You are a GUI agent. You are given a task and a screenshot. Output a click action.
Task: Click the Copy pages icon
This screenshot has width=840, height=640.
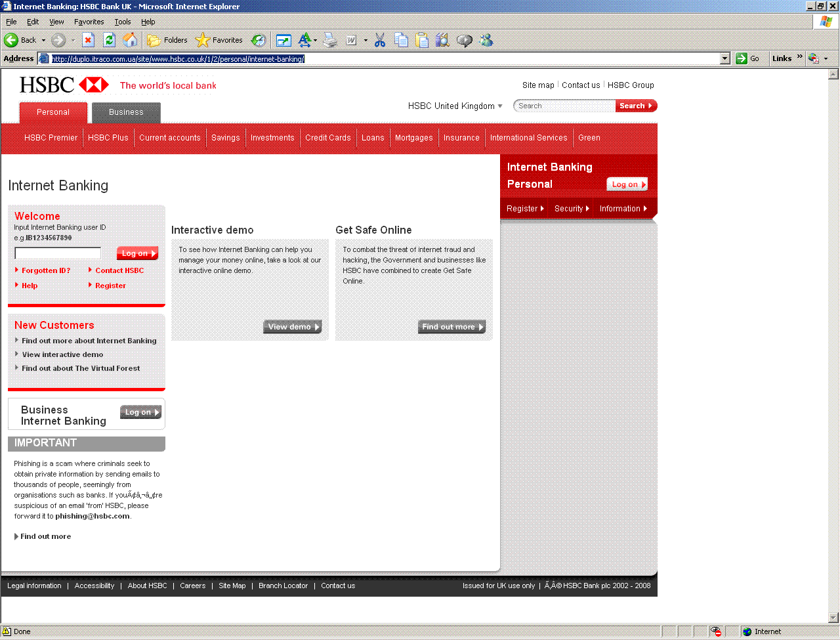click(x=401, y=40)
